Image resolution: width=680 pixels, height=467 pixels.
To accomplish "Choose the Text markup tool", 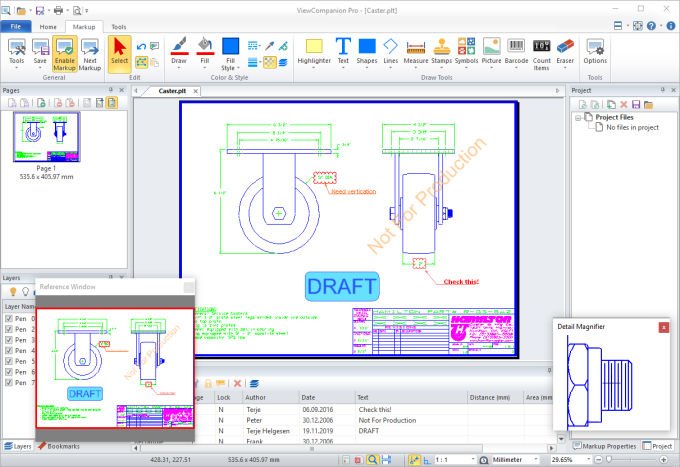I will pos(343,53).
